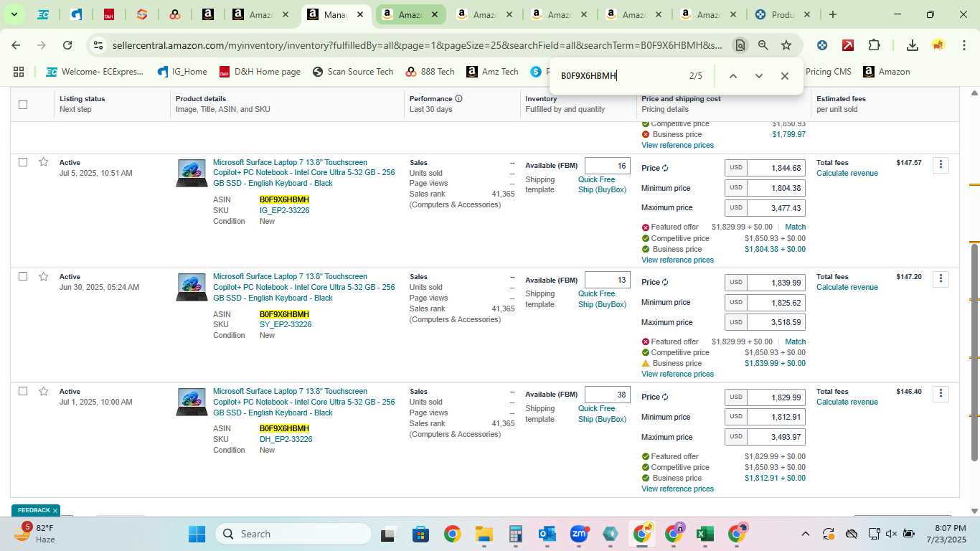
Task: Favorite the SY_EP2-33226 listing star
Action: tap(44, 276)
